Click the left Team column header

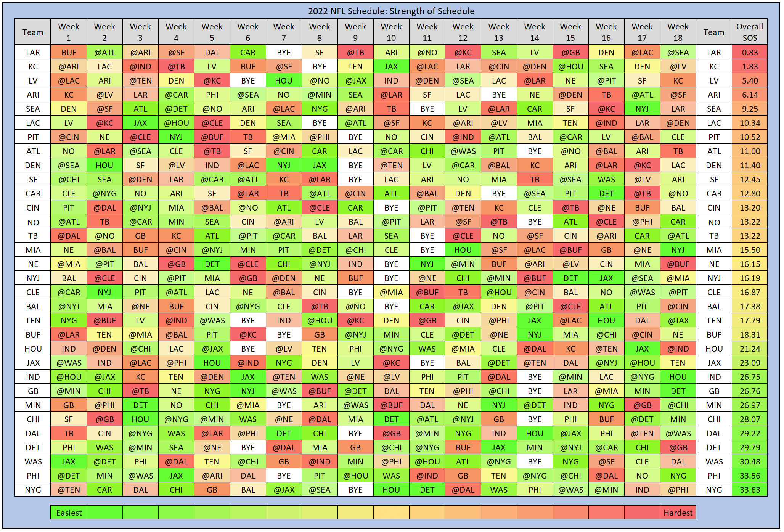(x=33, y=32)
